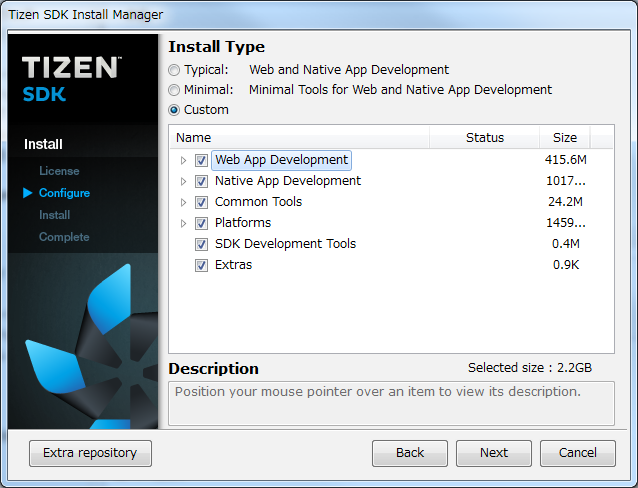
Task: Expand the Common Tools tree node
Action: [x=184, y=202]
